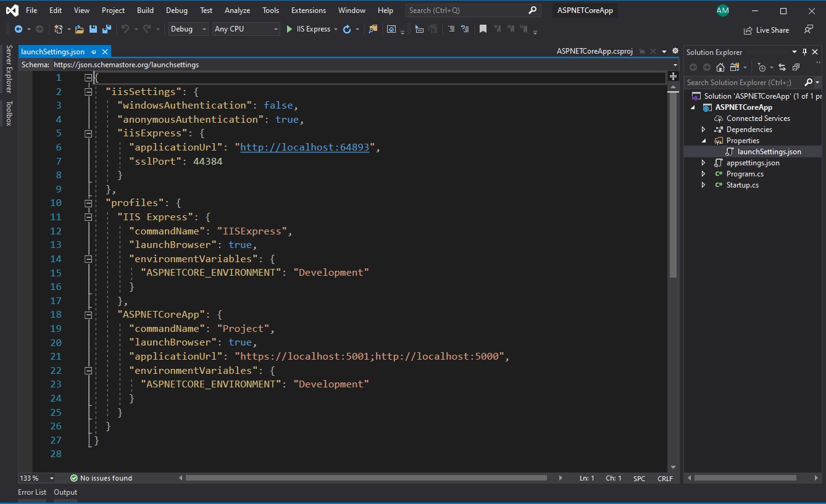Open the Any CPU platform dropdown

pyautogui.click(x=246, y=29)
